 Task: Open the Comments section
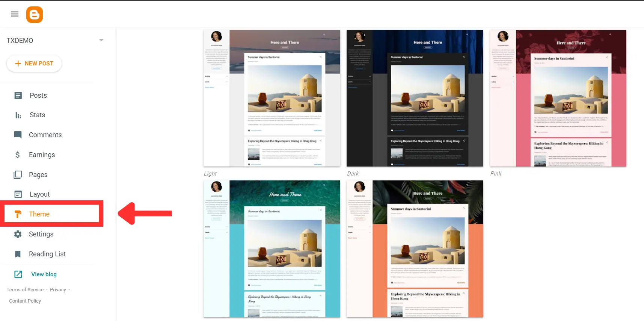(x=45, y=135)
